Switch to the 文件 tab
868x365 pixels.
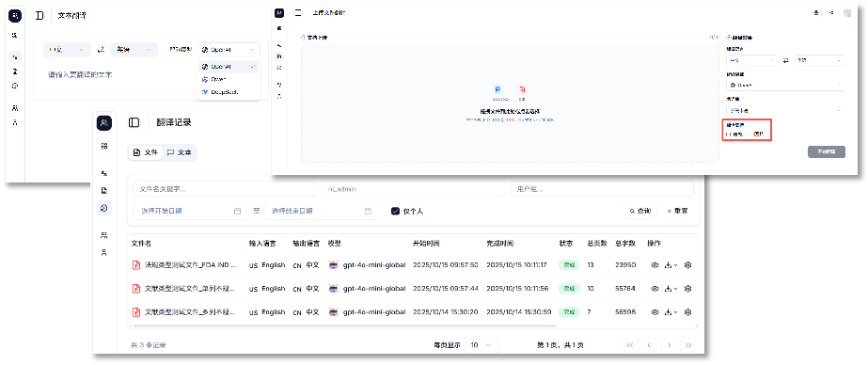146,152
